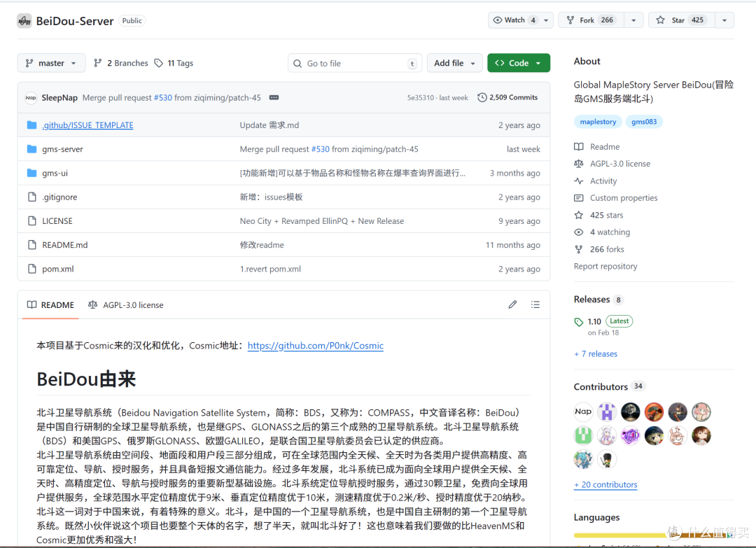Click the fork icon beside 266 forks
This screenshot has height=548, width=756.
[x=579, y=249]
